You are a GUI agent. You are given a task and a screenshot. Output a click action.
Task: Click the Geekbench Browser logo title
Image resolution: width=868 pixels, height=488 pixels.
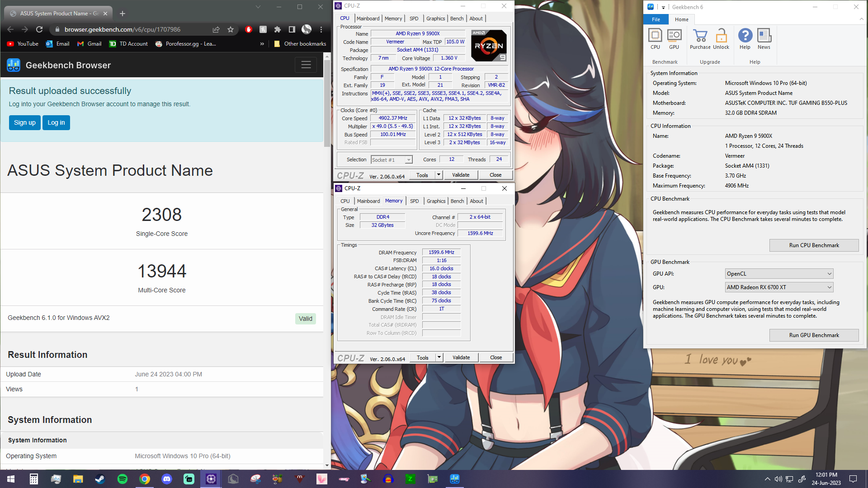(59, 65)
